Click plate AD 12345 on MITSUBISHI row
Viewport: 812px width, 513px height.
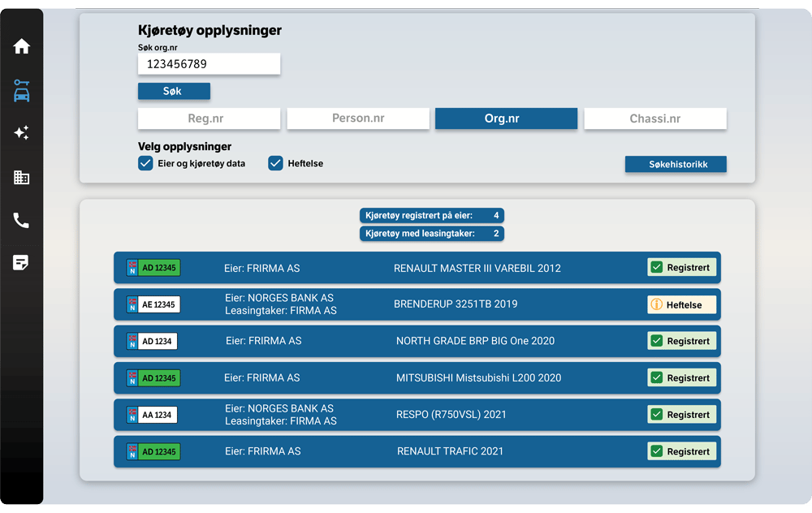point(153,378)
